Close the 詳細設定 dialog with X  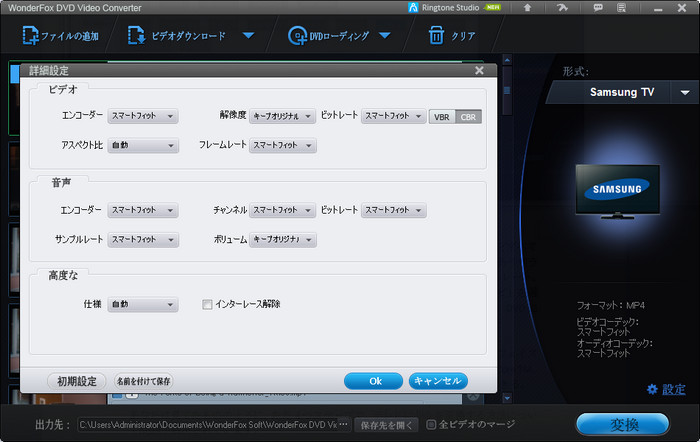point(479,71)
